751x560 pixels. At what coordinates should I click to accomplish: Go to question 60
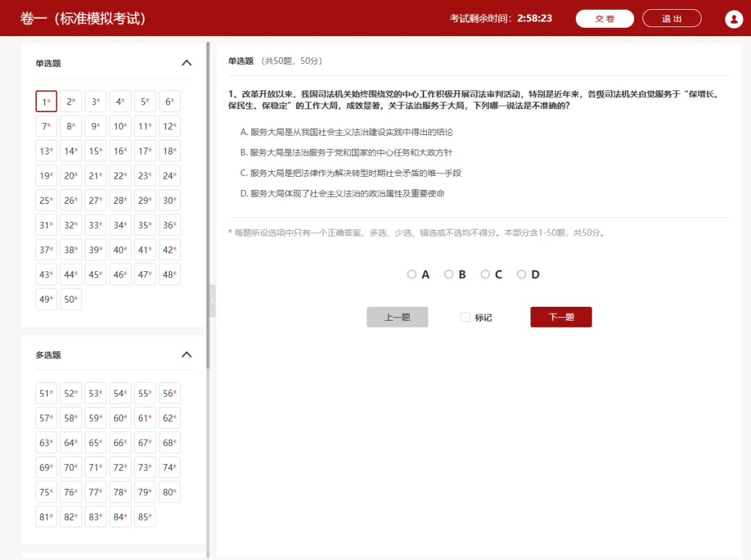(120, 417)
